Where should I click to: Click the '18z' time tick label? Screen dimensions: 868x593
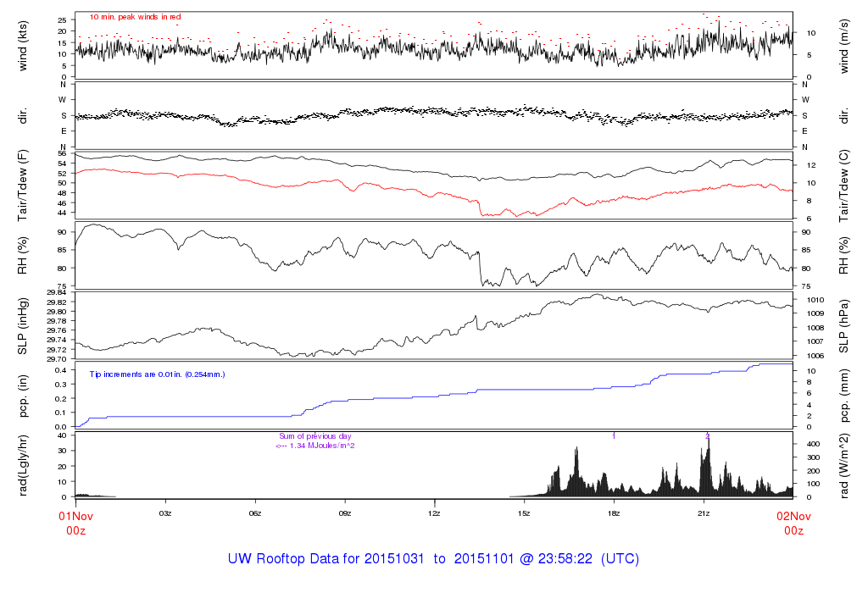point(614,513)
